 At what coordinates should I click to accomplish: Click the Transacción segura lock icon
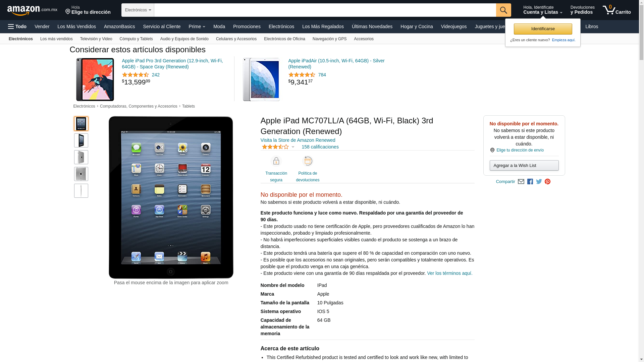(x=276, y=161)
